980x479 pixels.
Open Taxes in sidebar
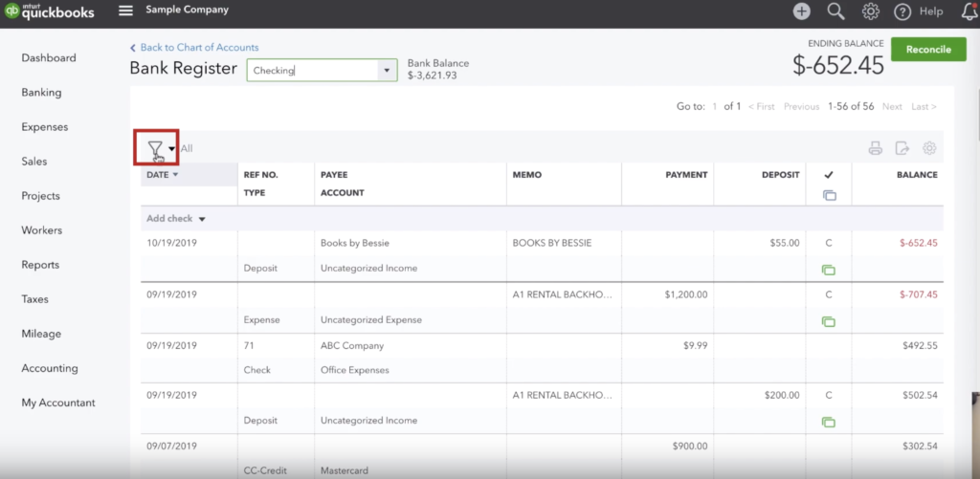coord(35,299)
